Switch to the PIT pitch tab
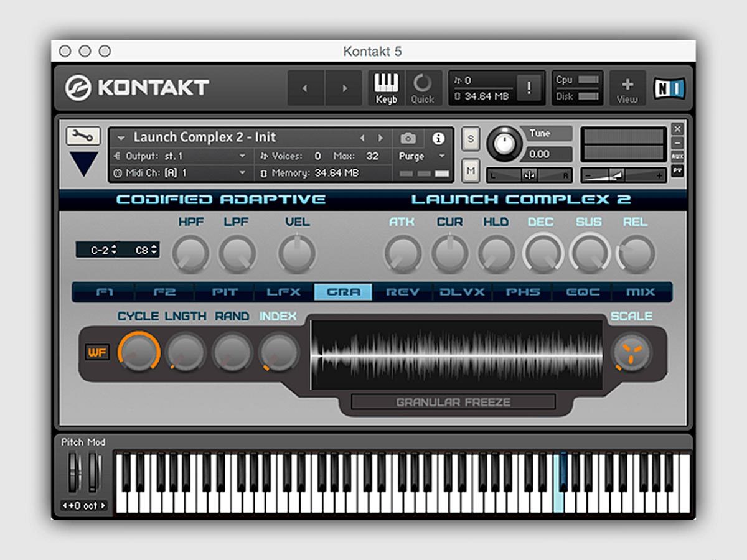This screenshot has height=560, width=747. tap(224, 292)
